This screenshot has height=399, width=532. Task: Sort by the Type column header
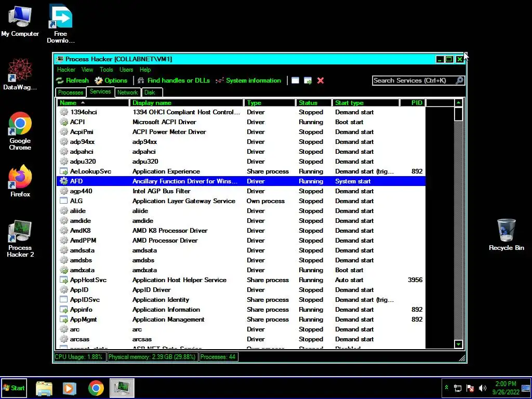click(270, 103)
